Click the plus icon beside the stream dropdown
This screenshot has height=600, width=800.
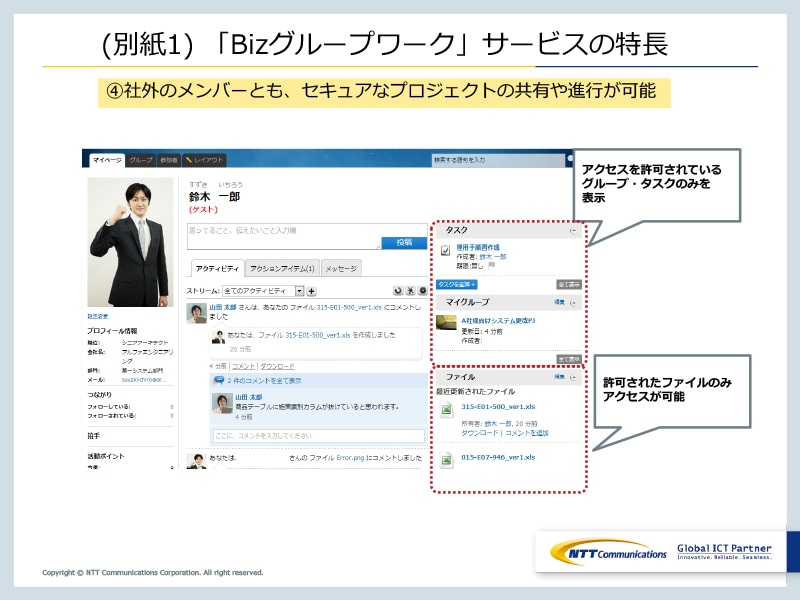[311, 291]
